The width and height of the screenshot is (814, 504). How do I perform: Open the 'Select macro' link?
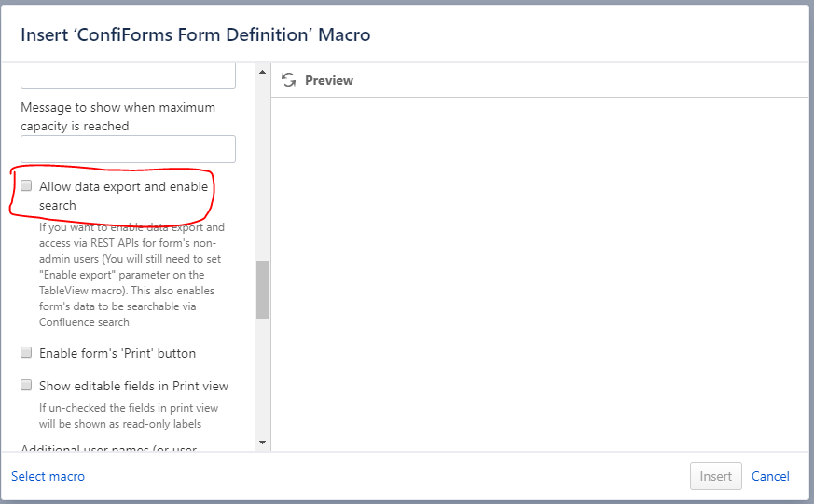[x=48, y=476]
